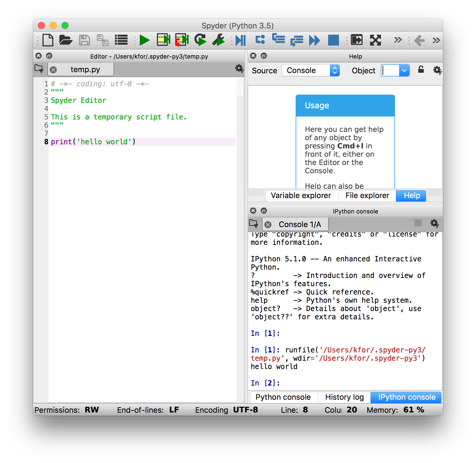Viewport: 476px width, 463px height.
Task: Stop debugging with blue square icon
Action: tap(333, 40)
